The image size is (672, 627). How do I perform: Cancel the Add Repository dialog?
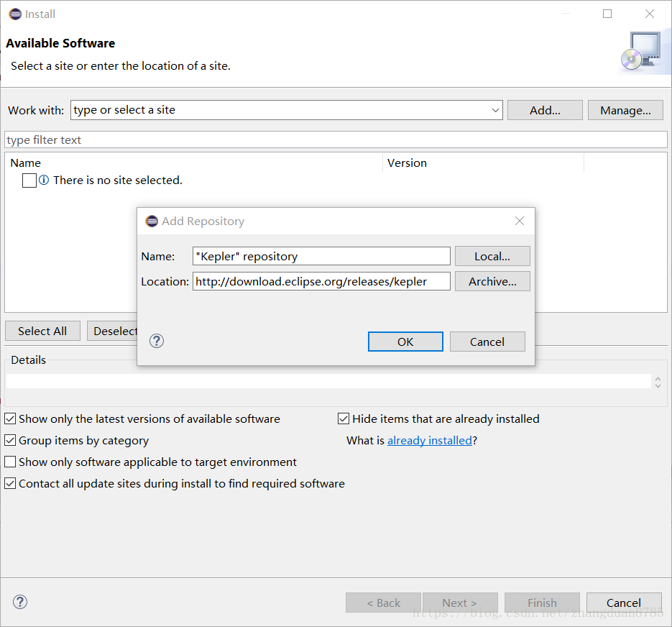(487, 342)
